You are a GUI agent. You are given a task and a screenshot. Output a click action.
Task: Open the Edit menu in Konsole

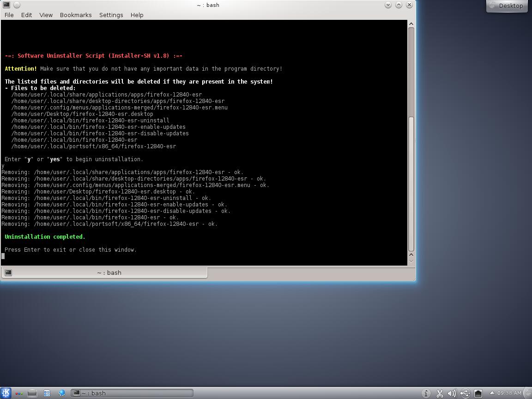pyautogui.click(x=26, y=15)
